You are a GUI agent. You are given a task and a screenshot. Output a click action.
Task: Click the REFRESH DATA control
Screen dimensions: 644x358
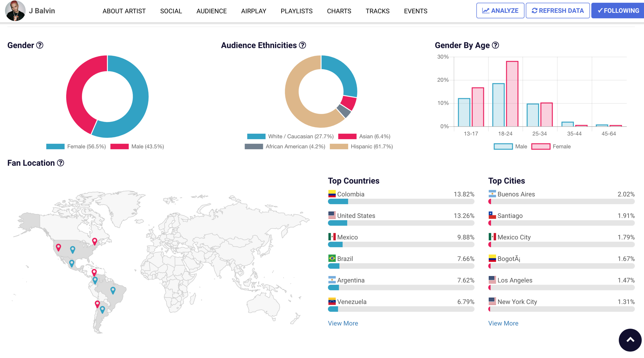pos(557,10)
